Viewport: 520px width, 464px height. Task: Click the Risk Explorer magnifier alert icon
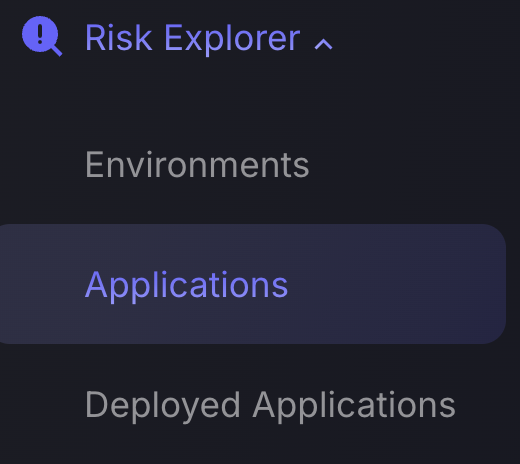(42, 36)
